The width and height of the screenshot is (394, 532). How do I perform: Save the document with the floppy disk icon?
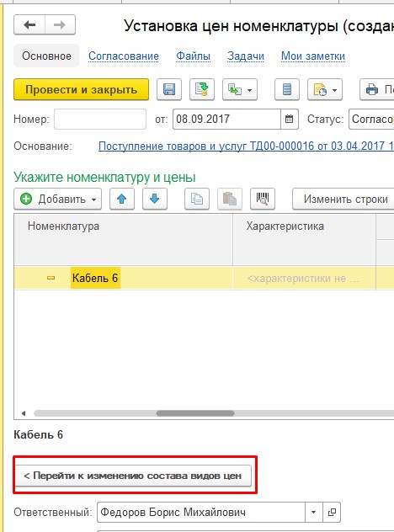click(x=169, y=89)
